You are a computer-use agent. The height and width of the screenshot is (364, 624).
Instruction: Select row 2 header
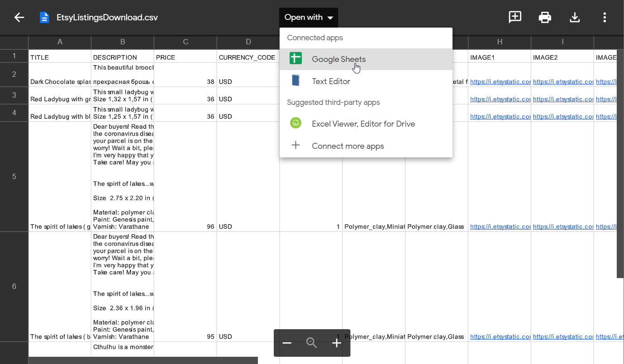pos(14,75)
